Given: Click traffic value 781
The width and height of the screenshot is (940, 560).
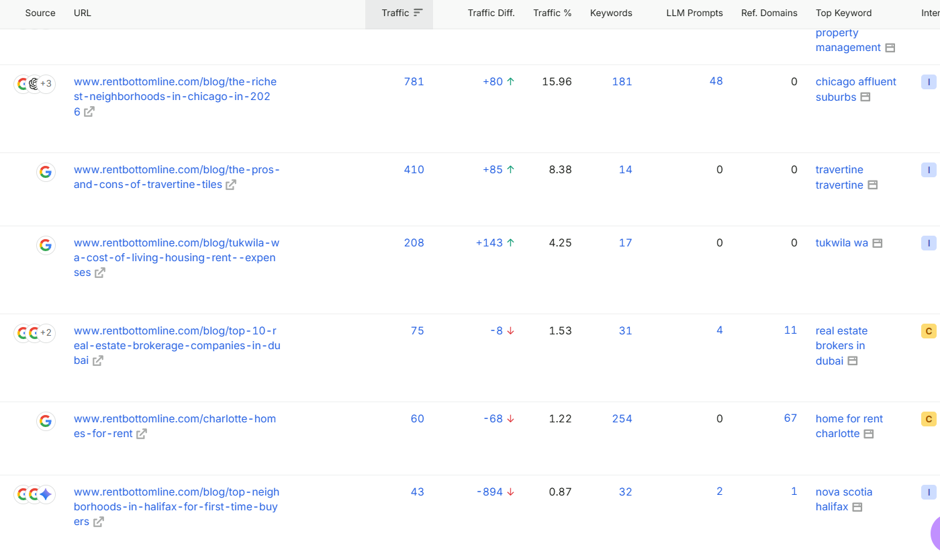Looking at the screenshot, I should click(x=414, y=82).
